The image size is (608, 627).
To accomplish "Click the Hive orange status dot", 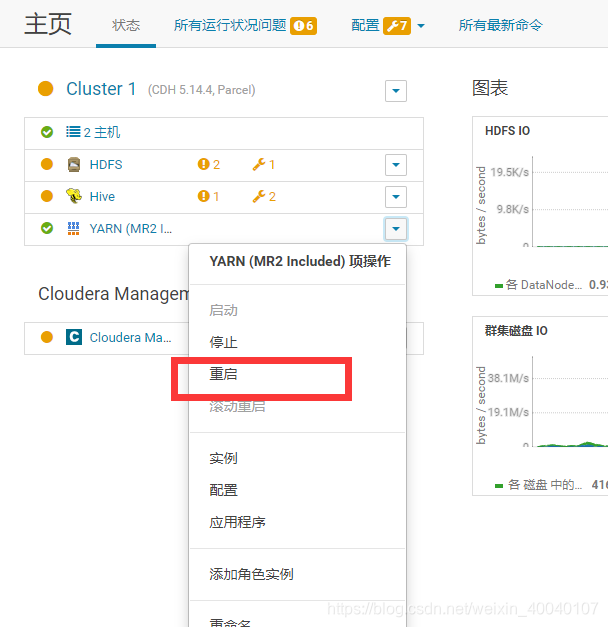I will tap(47, 196).
